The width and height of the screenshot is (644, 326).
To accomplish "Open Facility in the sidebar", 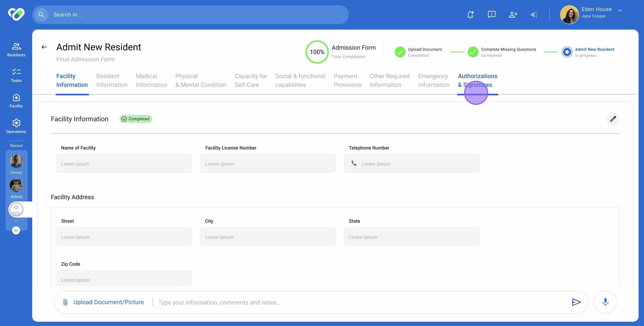I will coord(16,101).
